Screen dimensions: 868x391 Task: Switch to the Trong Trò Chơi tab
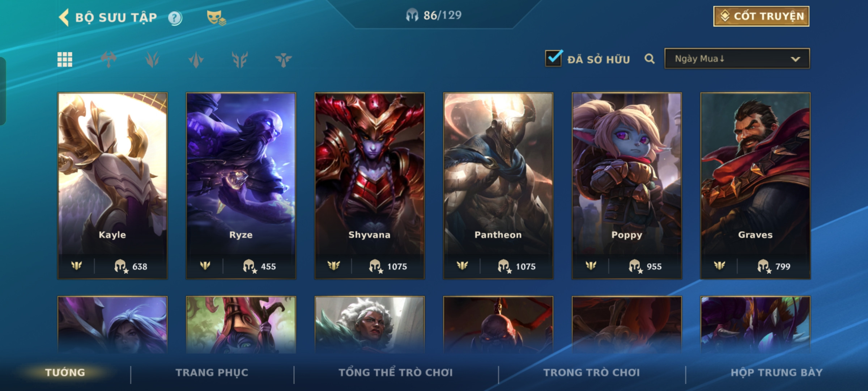(x=592, y=373)
